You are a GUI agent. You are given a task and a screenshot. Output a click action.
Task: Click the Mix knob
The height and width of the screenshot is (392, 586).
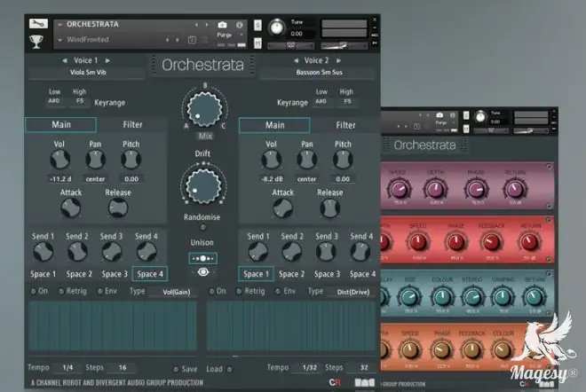point(204,109)
